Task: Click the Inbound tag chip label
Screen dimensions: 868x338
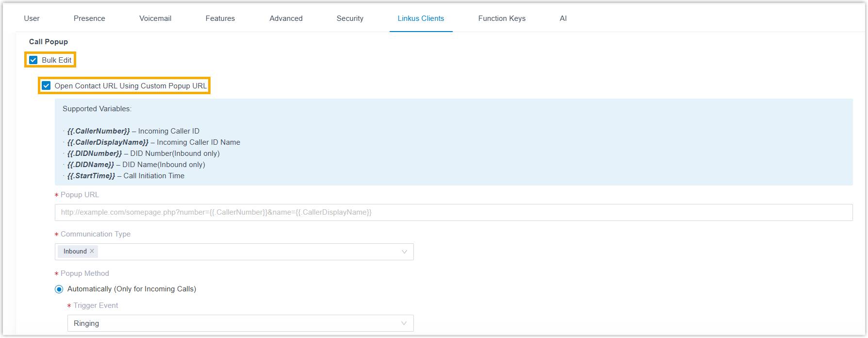Action: [x=75, y=252]
